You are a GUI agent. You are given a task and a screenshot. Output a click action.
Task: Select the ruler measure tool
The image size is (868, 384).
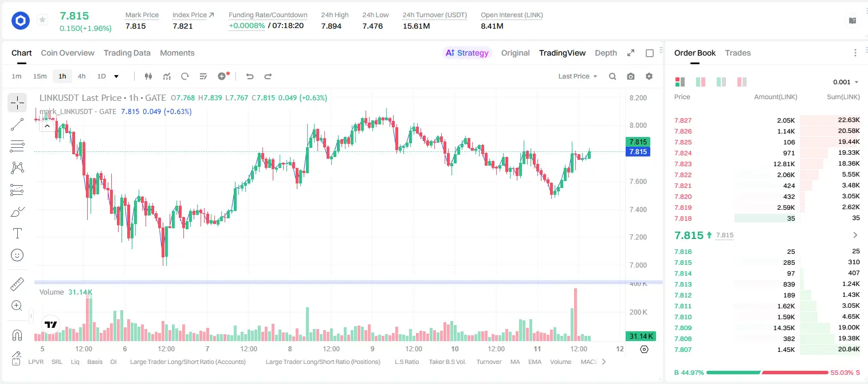(x=17, y=284)
